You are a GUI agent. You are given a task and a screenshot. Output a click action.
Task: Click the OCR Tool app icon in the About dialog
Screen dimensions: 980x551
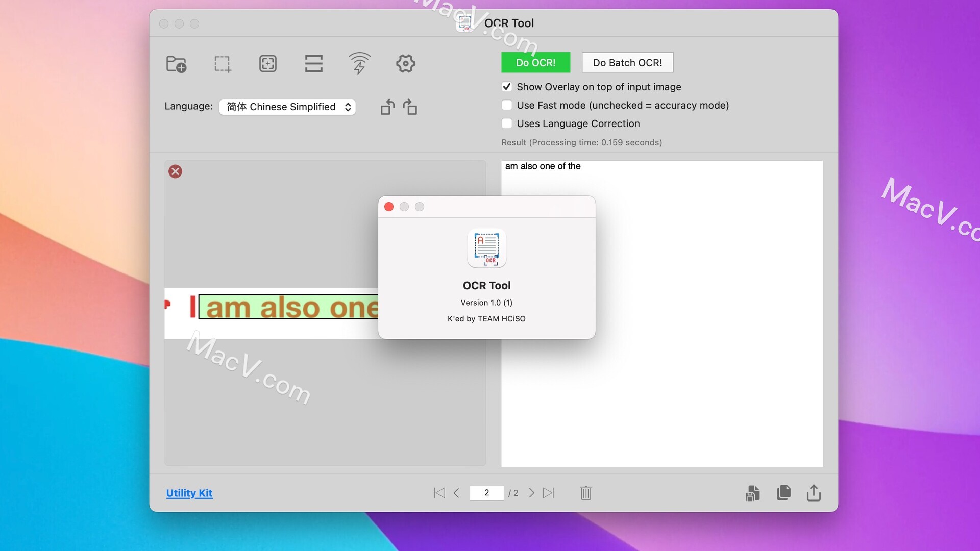tap(486, 248)
